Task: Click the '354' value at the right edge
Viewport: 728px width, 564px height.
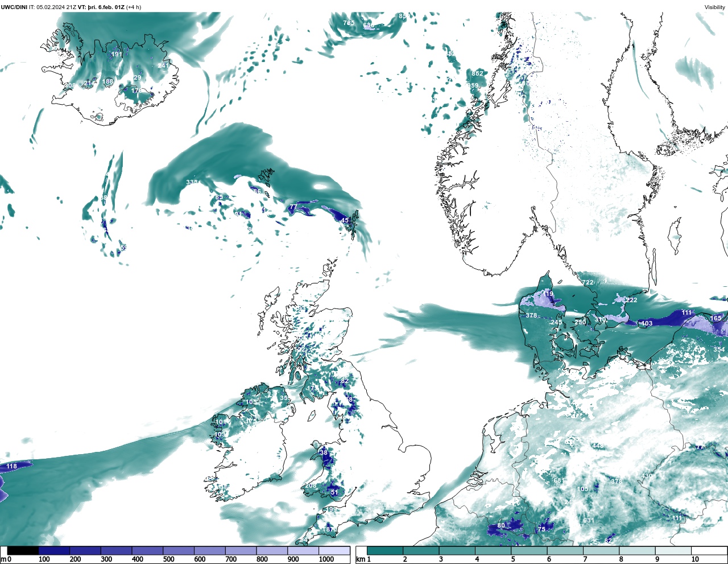Action: pos(719,349)
